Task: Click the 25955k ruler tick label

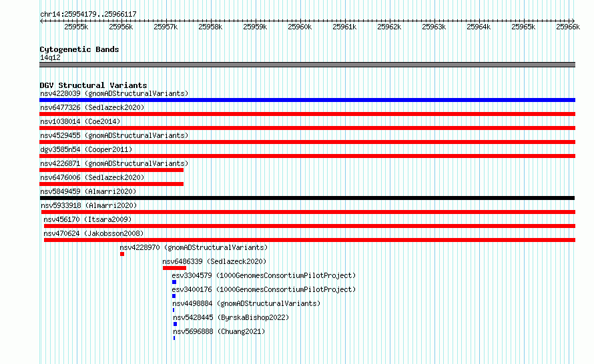Action: coord(76,27)
